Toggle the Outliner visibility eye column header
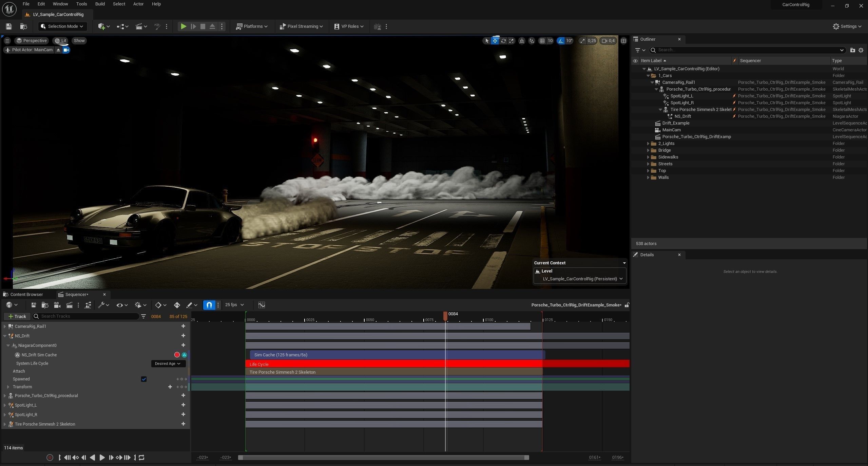This screenshot has height=466, width=868. coord(635,61)
